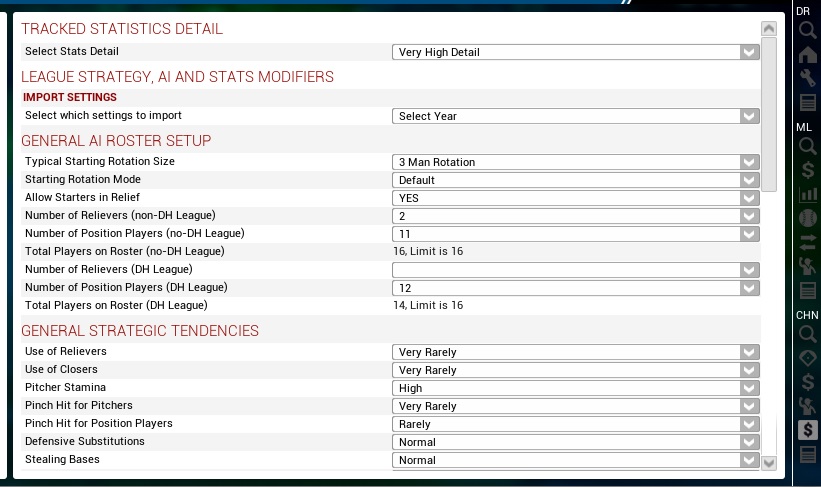Screen dimensions: 821x487
Task: Open the Starting Rotation Mode dropdown
Action: click(x=575, y=180)
